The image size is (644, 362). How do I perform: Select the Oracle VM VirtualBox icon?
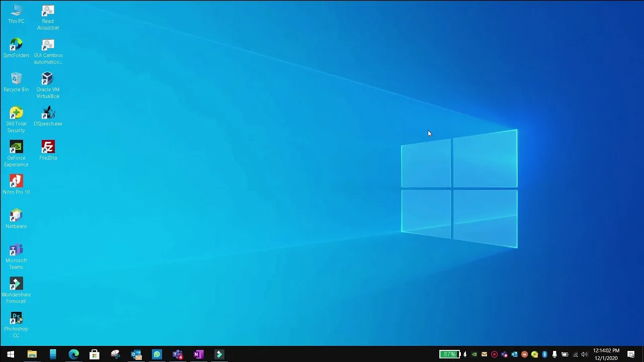(x=48, y=86)
